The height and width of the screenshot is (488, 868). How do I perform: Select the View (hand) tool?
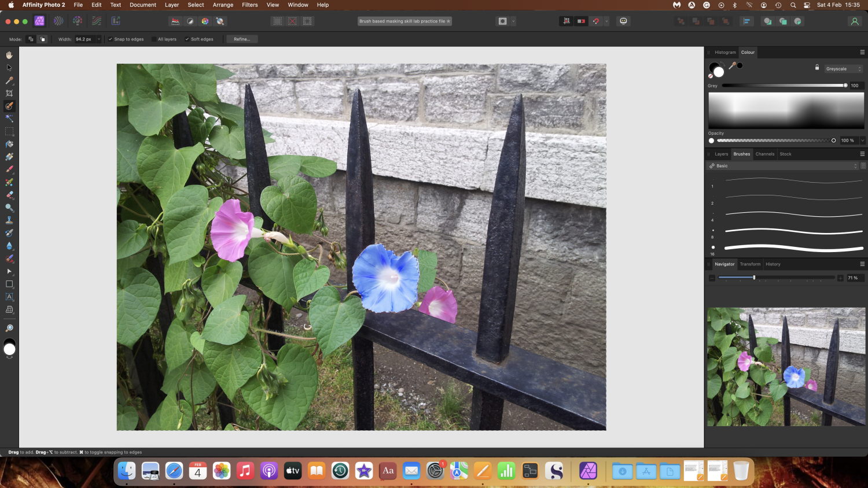(9, 55)
